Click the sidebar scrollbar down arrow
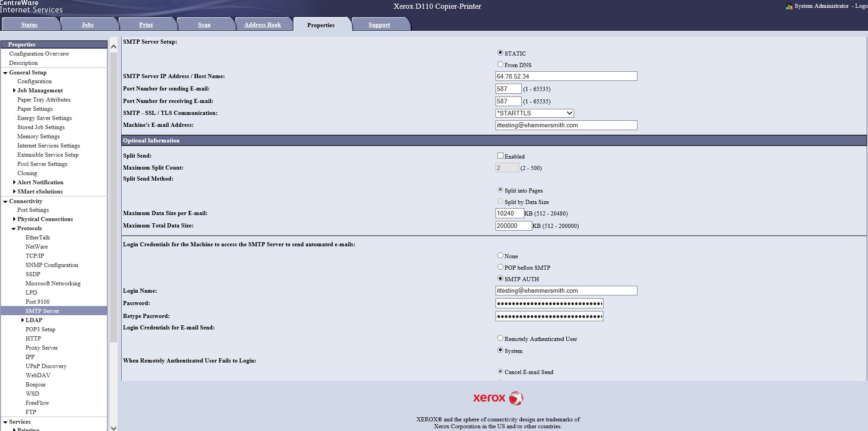 coord(113,427)
